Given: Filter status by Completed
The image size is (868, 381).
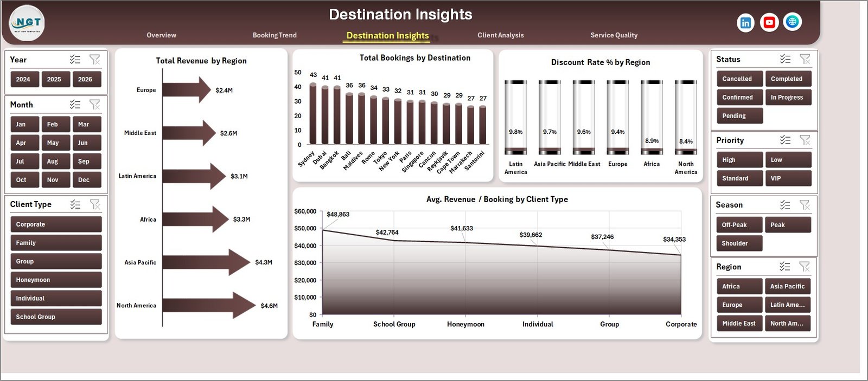Looking at the screenshot, I should click(788, 79).
